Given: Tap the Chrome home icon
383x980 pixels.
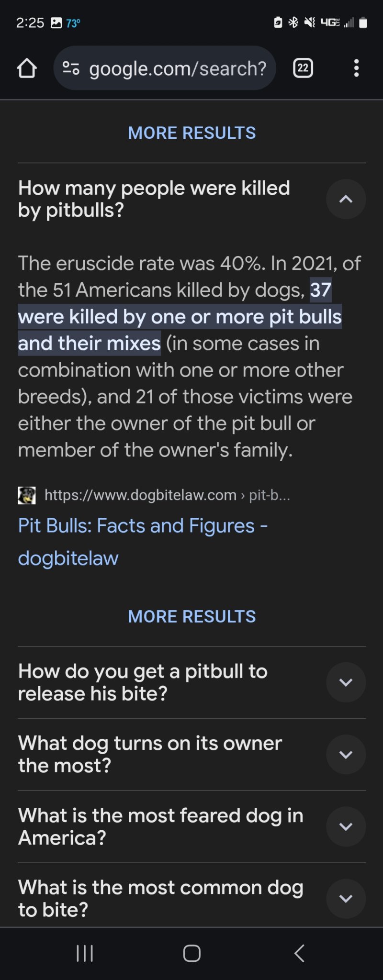Looking at the screenshot, I should click(27, 68).
